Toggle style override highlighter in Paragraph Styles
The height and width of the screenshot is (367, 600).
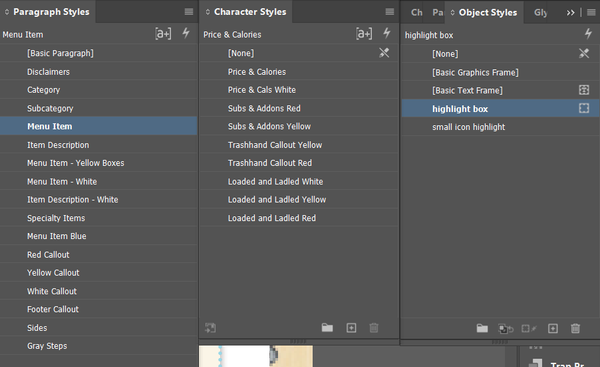click(x=163, y=34)
